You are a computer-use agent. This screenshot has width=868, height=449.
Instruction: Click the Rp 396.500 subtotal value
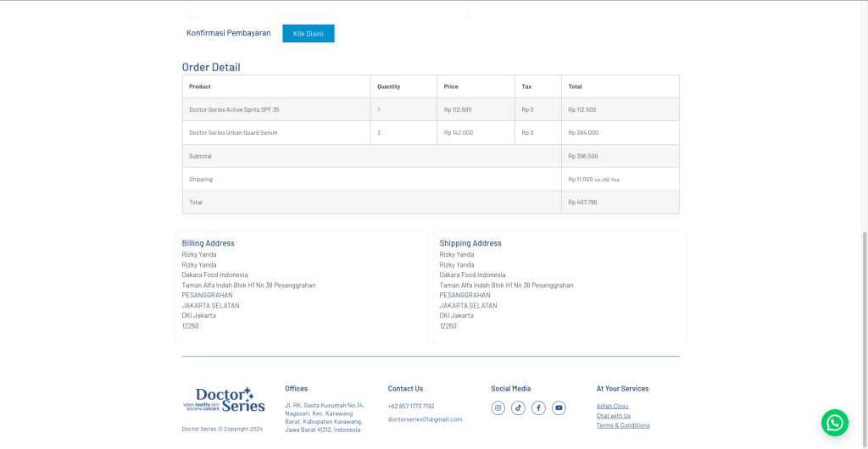click(583, 157)
